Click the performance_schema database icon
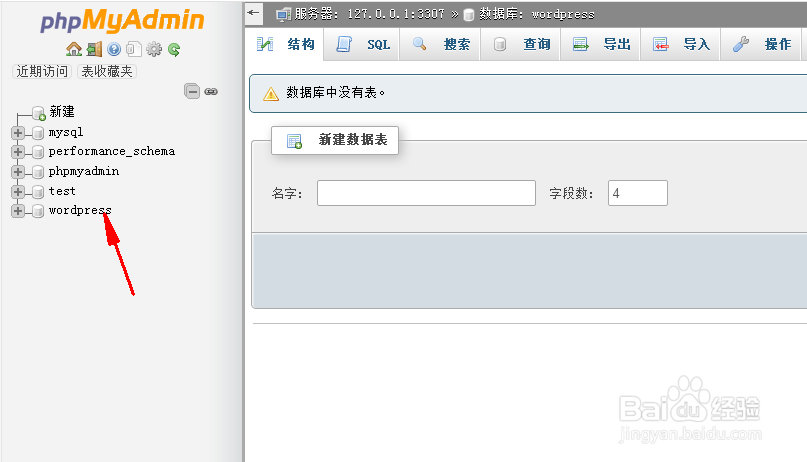Viewport: 807px width, 462px height. coord(38,152)
